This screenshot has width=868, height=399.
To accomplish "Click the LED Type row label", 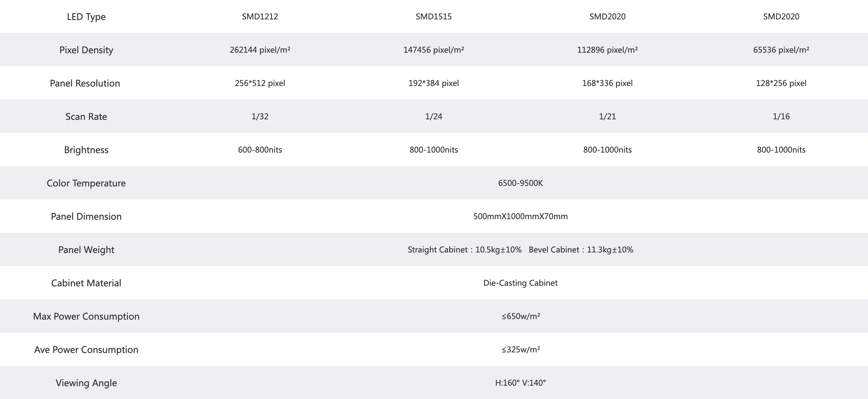I will 86,17.
